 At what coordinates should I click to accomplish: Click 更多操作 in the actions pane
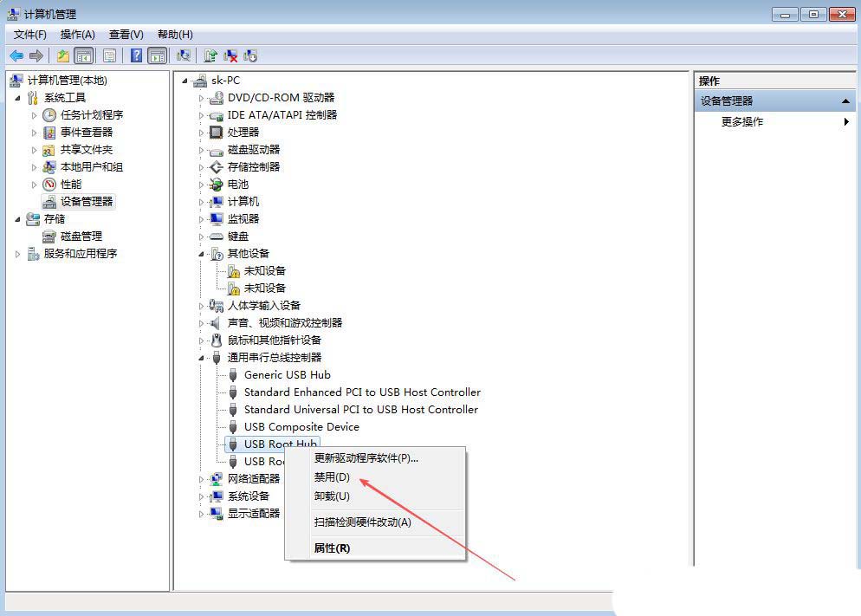(742, 122)
